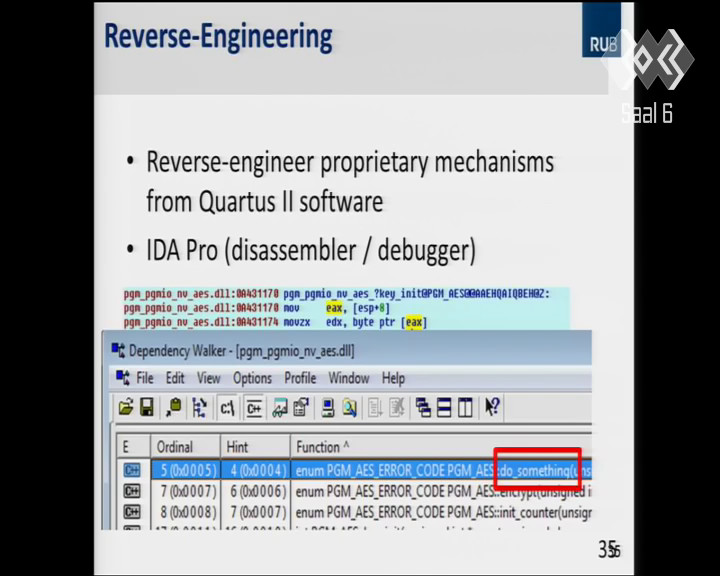Click the Save floppy disk toolbar icon

pyautogui.click(x=146, y=407)
